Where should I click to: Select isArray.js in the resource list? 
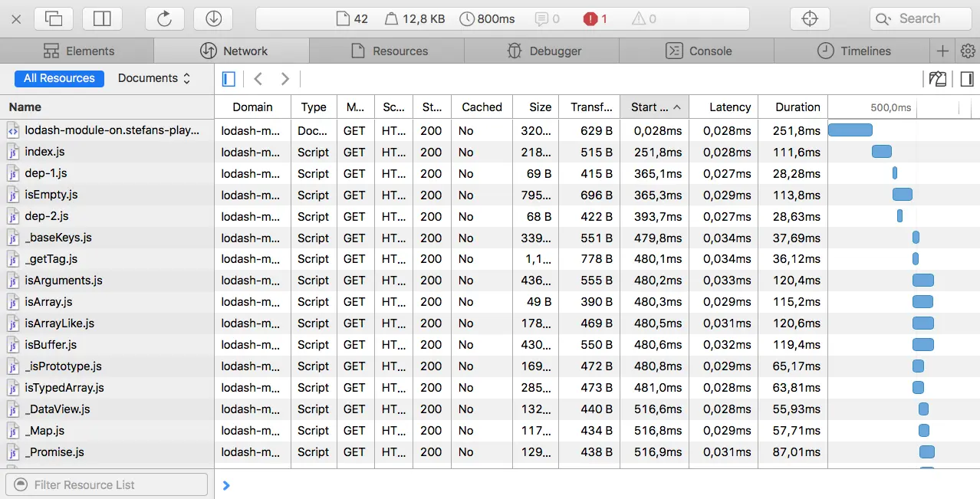[107, 302]
